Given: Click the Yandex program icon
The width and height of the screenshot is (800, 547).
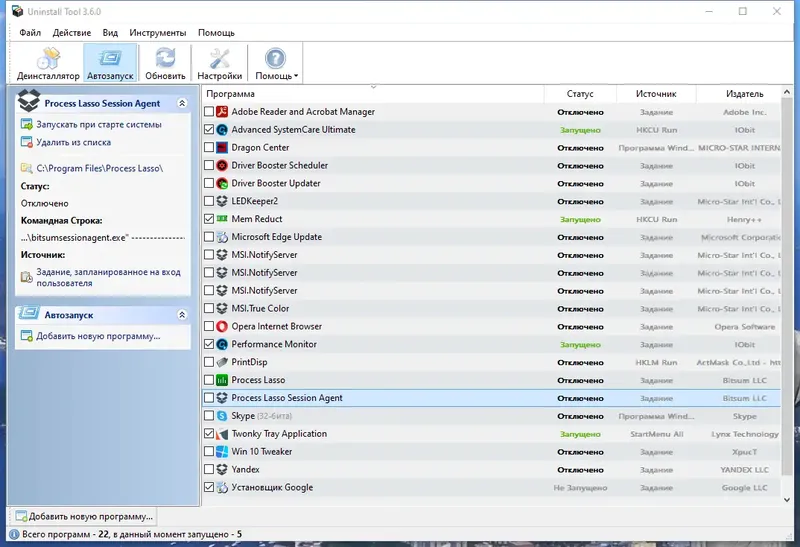Looking at the screenshot, I should [222, 469].
